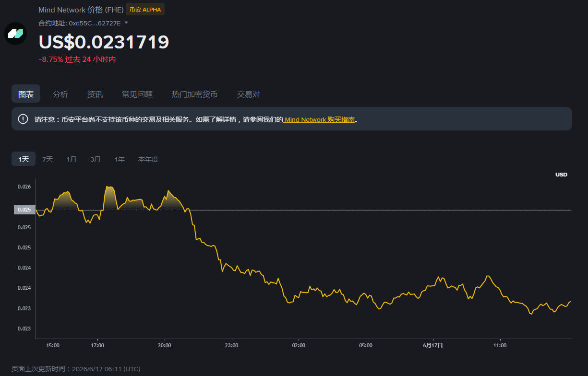Switch to the 交易对 tab
The width and height of the screenshot is (588, 376).
pos(249,94)
